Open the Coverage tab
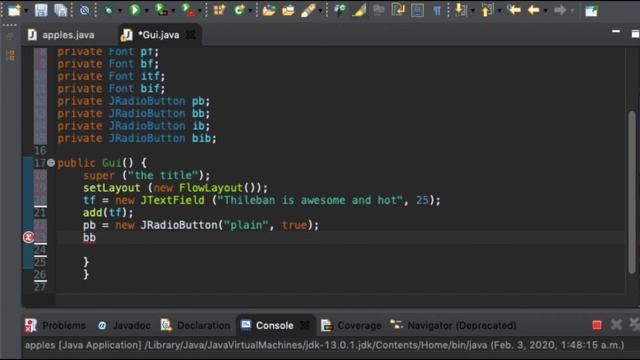 point(351,325)
